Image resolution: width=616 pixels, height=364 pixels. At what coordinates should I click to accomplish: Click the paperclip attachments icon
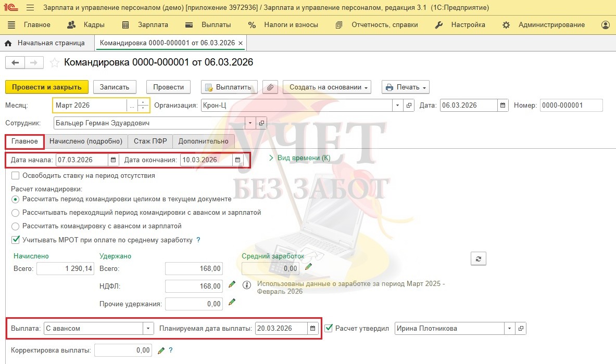[x=270, y=87]
